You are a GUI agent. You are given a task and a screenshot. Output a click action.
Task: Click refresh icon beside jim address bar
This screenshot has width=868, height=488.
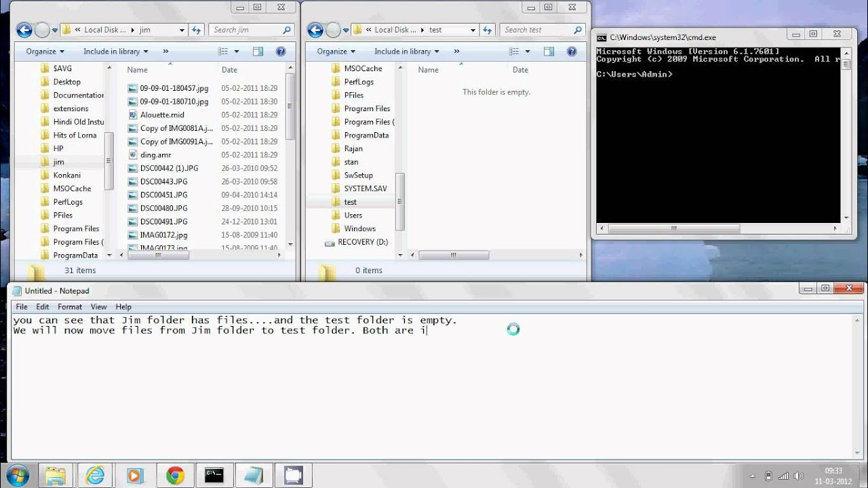pyautogui.click(x=197, y=30)
